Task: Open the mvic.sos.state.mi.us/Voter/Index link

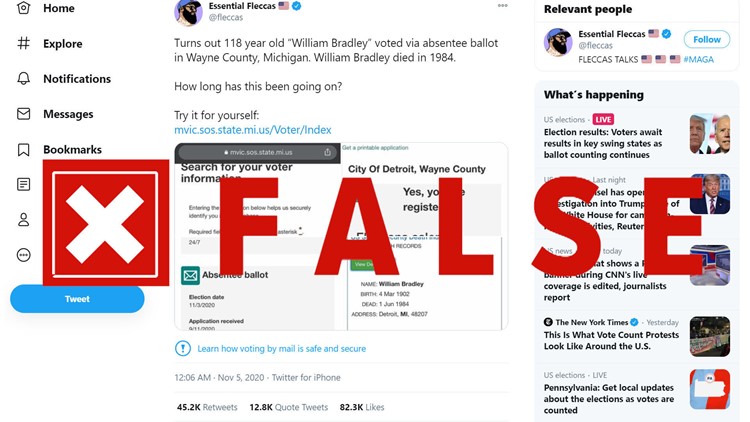Action: 253,130
